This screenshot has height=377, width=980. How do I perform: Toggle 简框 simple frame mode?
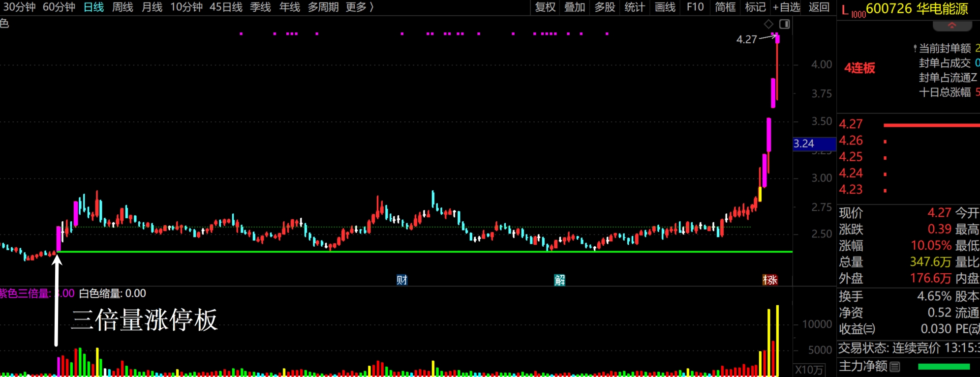point(725,7)
